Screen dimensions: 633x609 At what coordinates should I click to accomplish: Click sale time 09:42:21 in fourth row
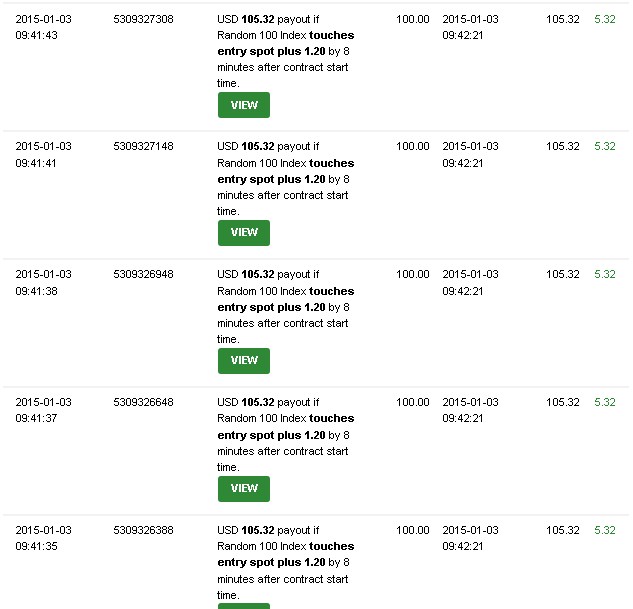[463, 418]
